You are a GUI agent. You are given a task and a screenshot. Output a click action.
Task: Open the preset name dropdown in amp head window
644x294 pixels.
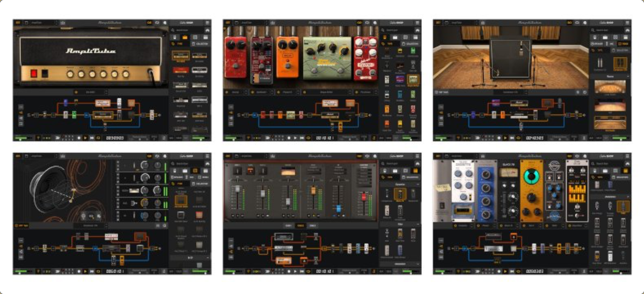point(43,22)
